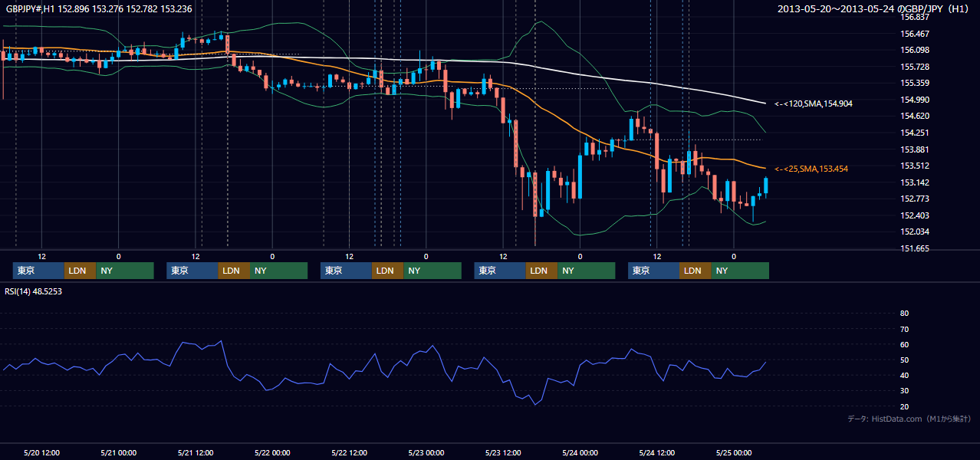Click the 152.403 price label
The height and width of the screenshot is (460, 980).
point(915,215)
